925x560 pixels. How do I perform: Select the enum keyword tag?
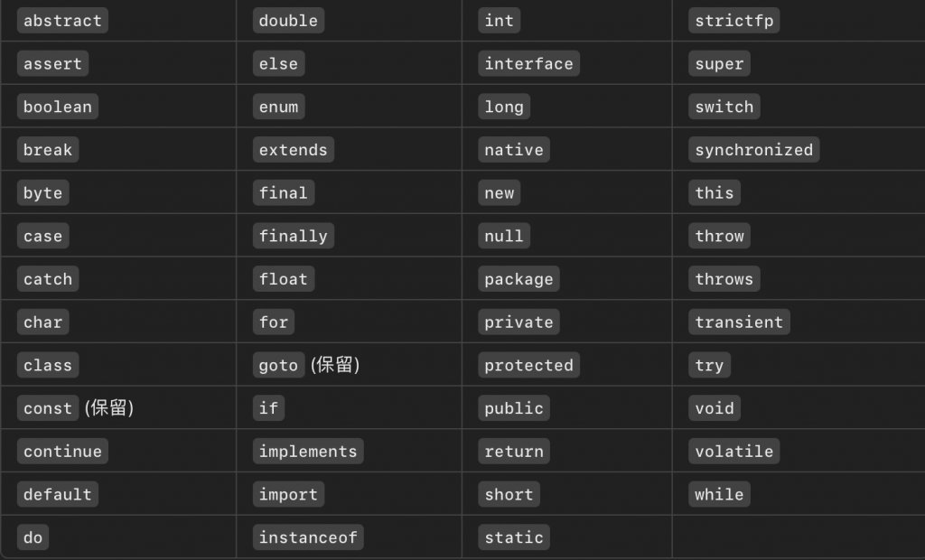pos(278,107)
